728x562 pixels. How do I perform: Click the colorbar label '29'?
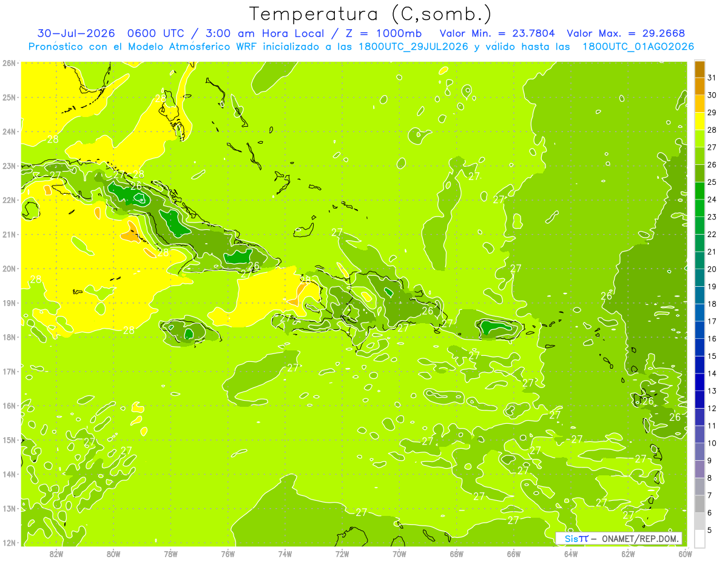(712, 113)
